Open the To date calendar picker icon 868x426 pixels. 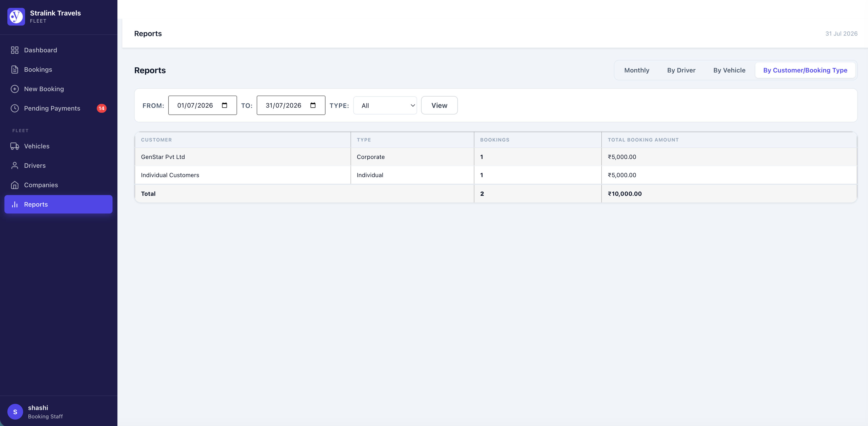click(313, 105)
